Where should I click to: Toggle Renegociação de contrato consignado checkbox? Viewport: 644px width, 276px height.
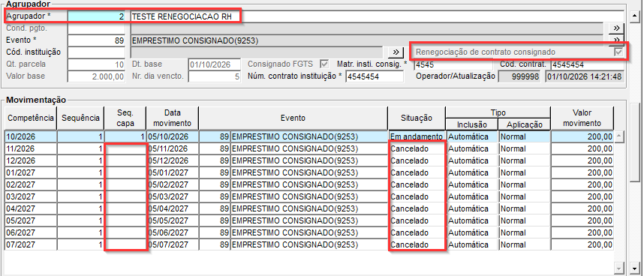click(618, 52)
